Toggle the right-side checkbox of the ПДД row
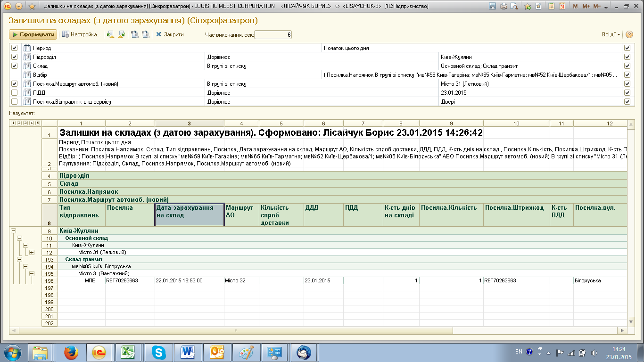 click(x=627, y=93)
